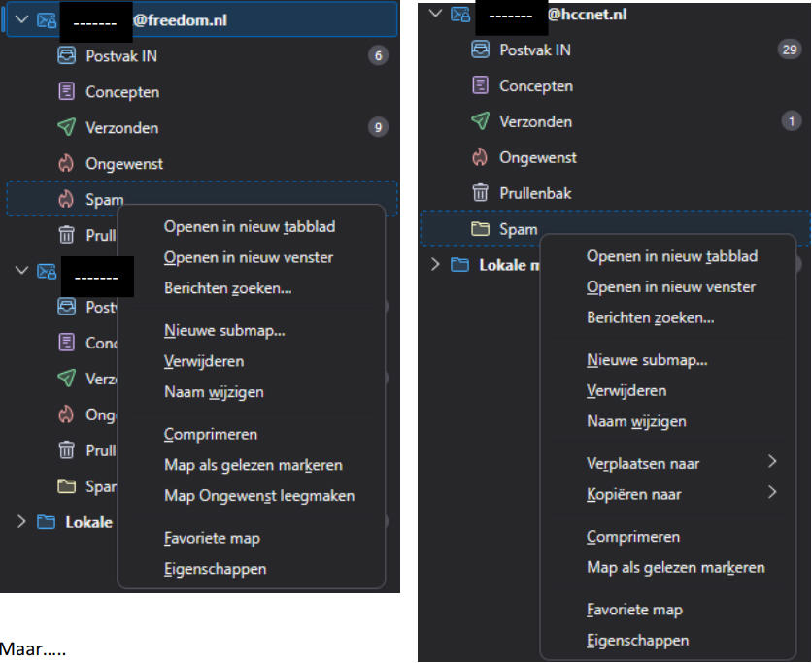Screen dimensions: 812x663
Task: Choose Map Ongewenst leegmaken in the context menu
Action: click(258, 496)
